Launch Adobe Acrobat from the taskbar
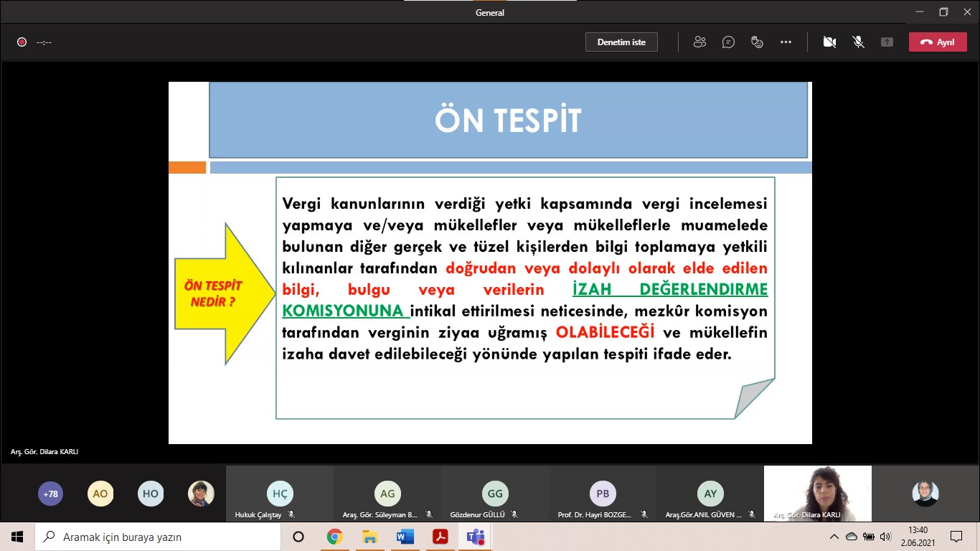Screen dimensions: 980x551 coord(440,537)
